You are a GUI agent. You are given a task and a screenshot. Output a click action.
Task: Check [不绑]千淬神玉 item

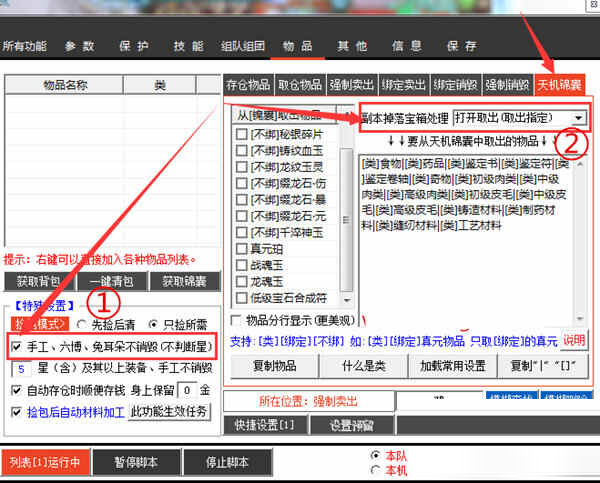pyautogui.click(x=241, y=233)
